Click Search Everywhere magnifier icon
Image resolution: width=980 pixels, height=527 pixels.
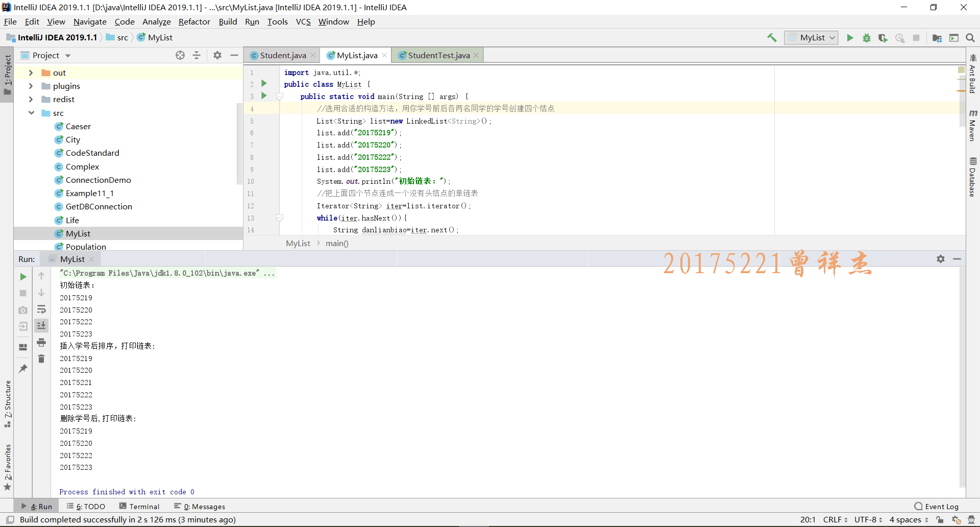pos(970,38)
